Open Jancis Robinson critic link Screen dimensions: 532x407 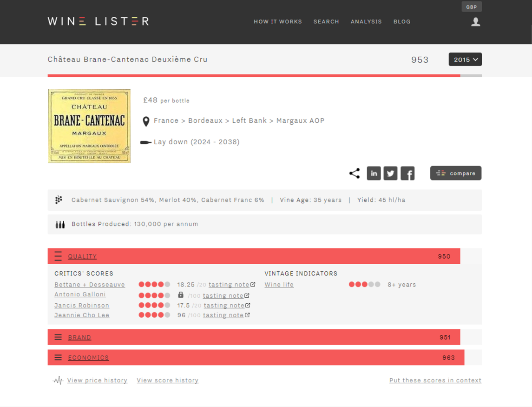point(82,306)
